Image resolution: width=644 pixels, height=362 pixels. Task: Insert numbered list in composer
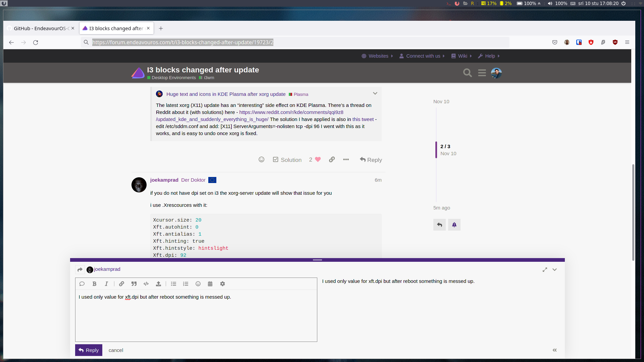tap(186, 284)
